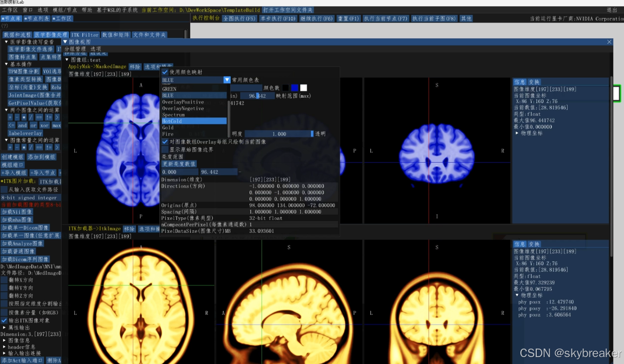Click + operator under 图像常量之间的运算

[10, 147]
